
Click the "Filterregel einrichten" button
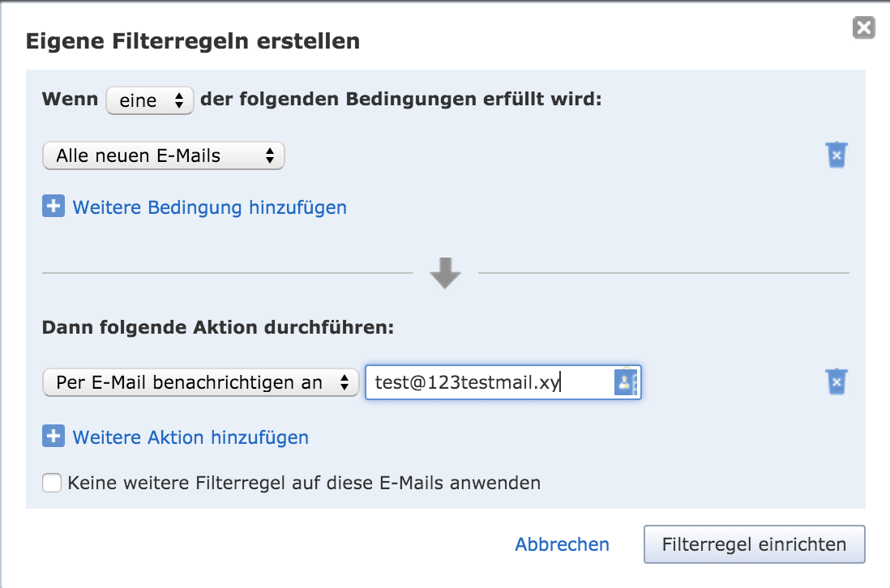pos(755,544)
